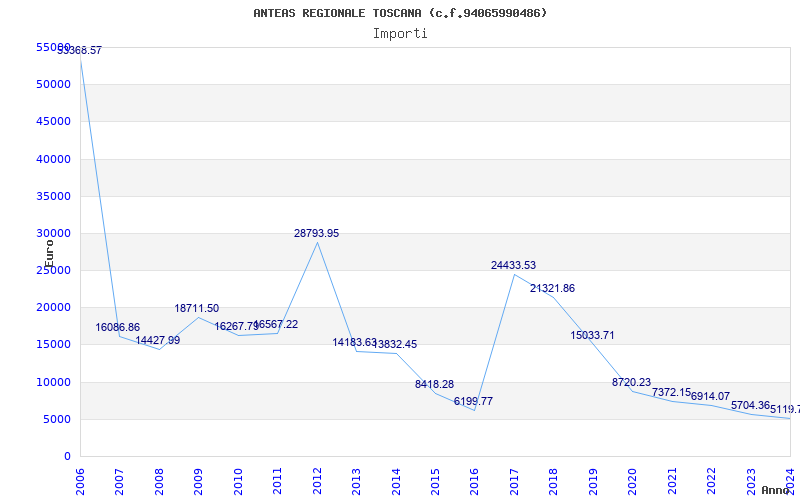Image resolution: width=800 pixels, height=500 pixels.
Task: Select the 15033.71 data label
Action: click(x=592, y=335)
